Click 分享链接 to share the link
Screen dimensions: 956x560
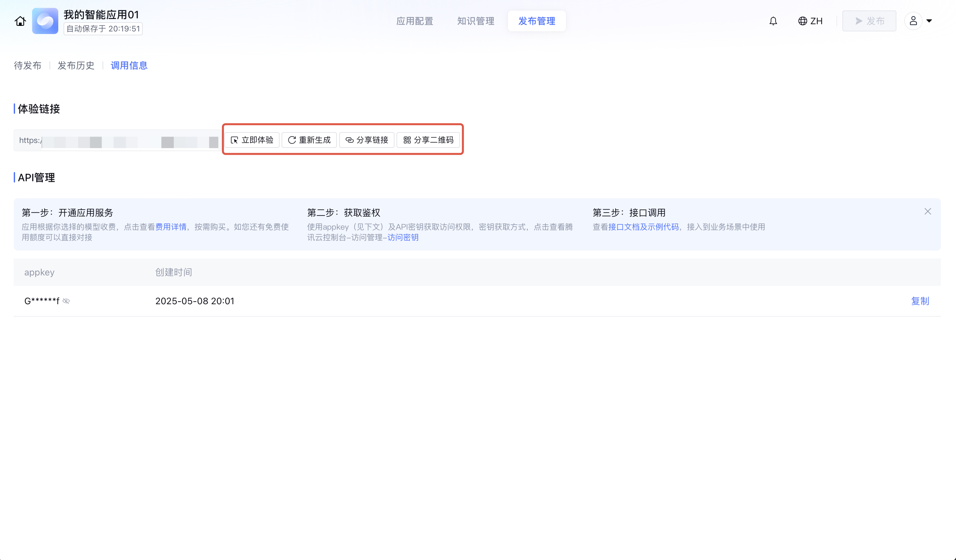(366, 140)
